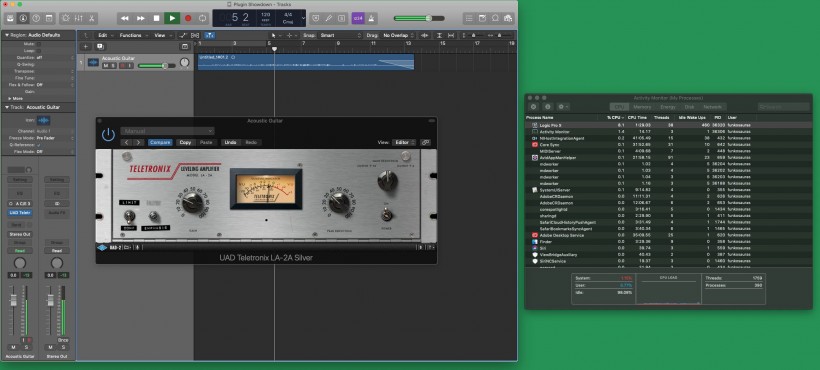The width and height of the screenshot is (820, 370).
Task: Click the Copy button in plugin window
Action: (x=185, y=142)
